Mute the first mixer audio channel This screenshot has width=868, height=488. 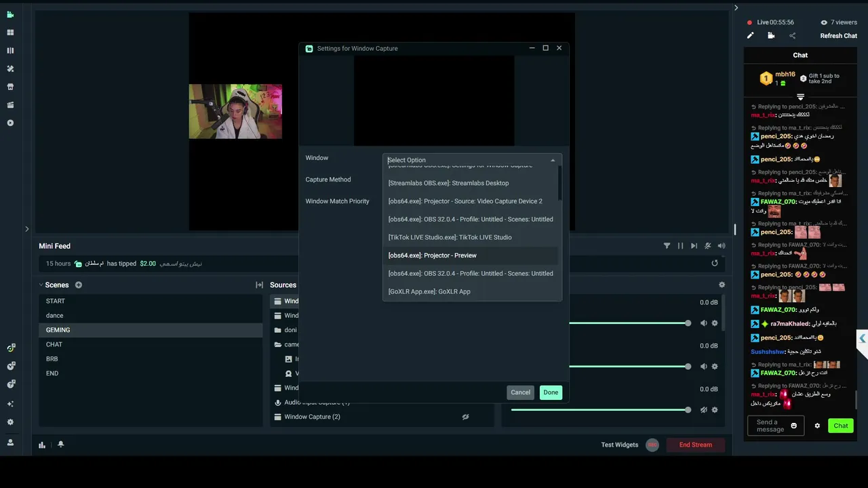coord(703,323)
